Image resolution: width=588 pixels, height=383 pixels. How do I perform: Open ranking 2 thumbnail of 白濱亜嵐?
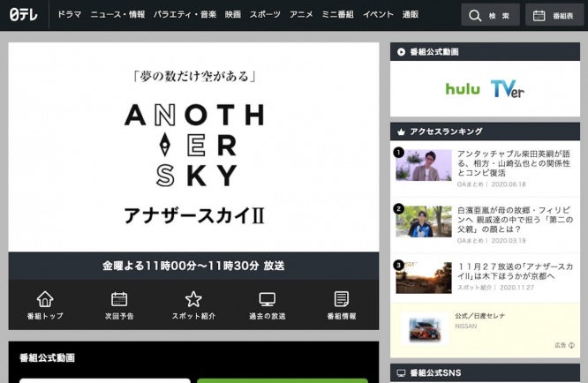point(424,222)
